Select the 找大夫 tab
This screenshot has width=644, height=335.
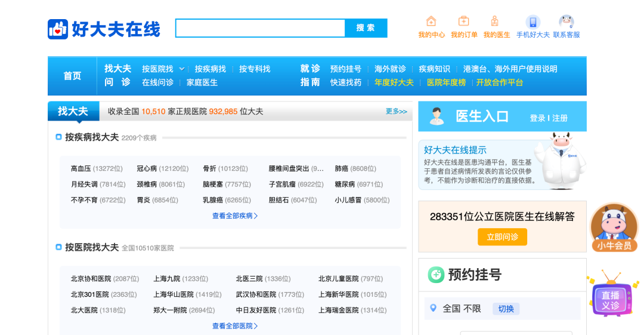(x=73, y=111)
